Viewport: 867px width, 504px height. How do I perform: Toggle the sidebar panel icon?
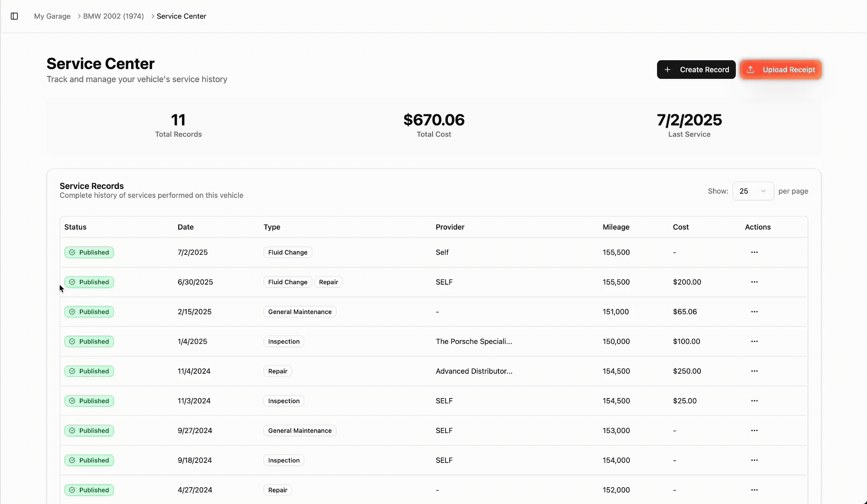pyautogui.click(x=14, y=16)
